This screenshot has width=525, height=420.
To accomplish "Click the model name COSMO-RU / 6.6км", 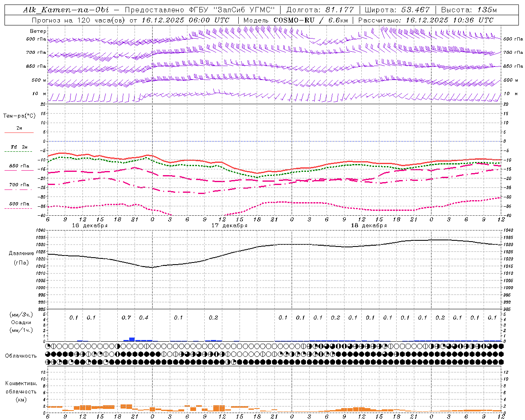I will (x=311, y=20).
